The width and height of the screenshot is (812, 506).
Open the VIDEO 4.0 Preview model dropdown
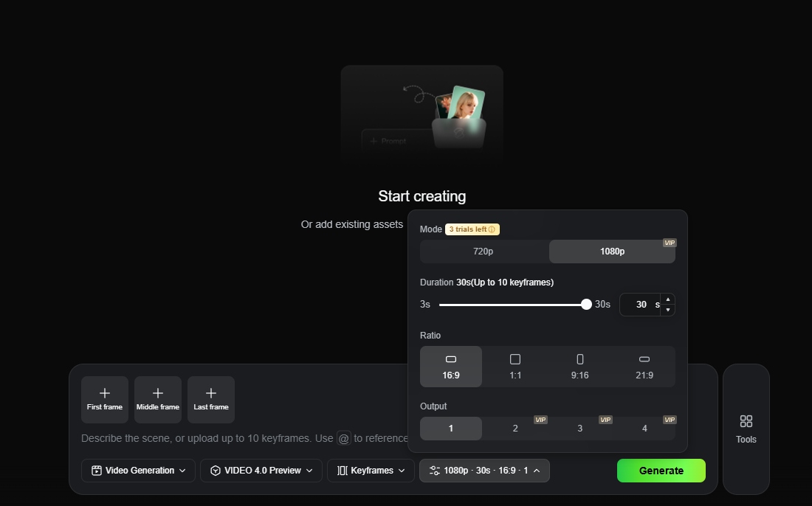[261, 471]
